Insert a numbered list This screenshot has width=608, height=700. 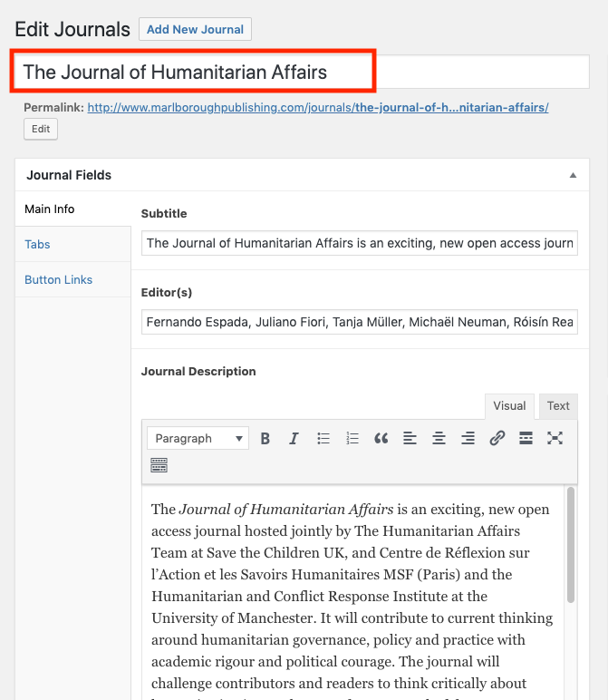(x=352, y=438)
